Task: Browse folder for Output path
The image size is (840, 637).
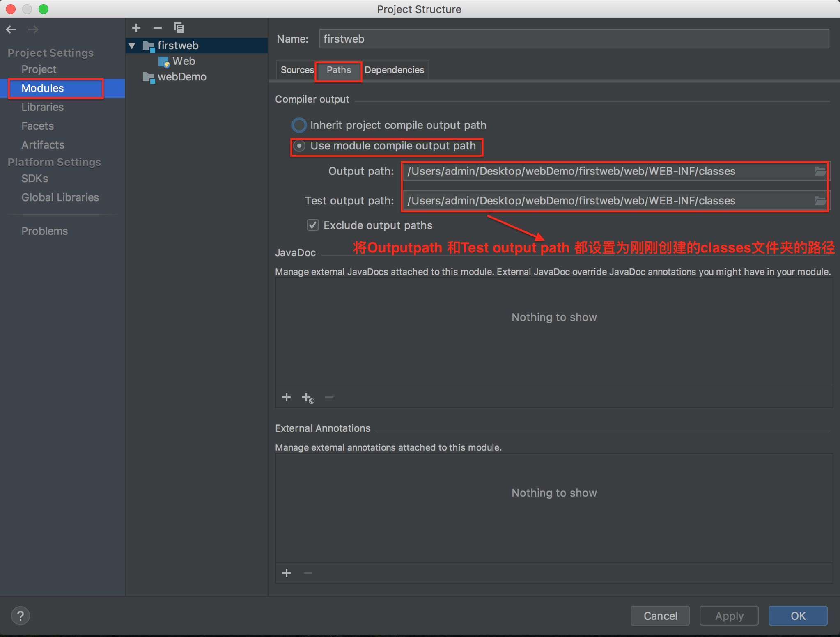Action: (x=819, y=171)
